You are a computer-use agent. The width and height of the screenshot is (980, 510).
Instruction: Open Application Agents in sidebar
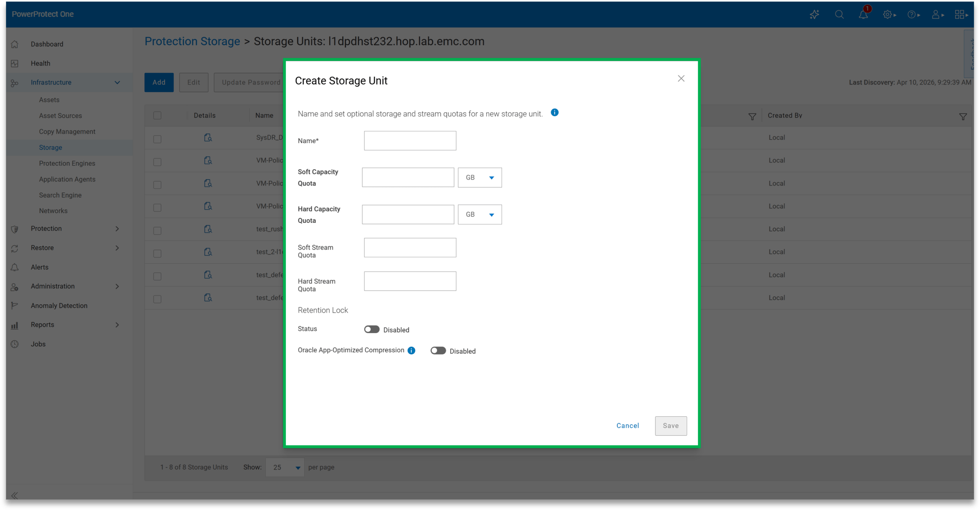67,179
